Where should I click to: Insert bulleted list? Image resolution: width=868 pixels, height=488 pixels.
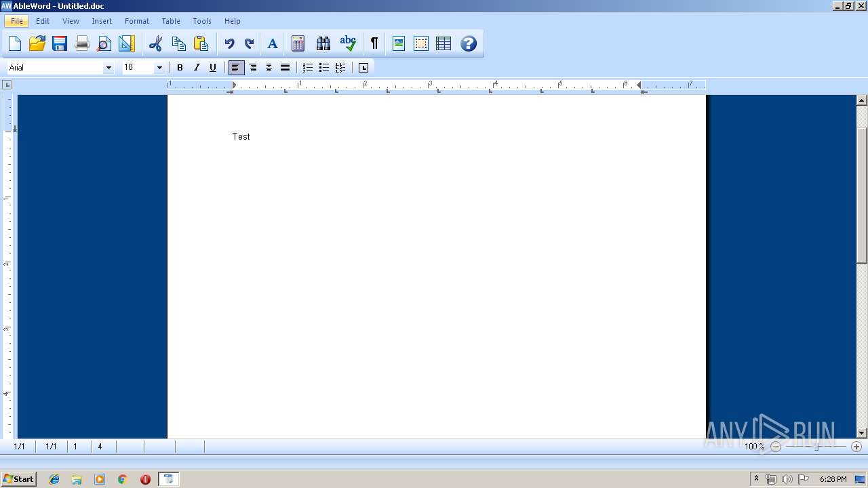point(324,68)
